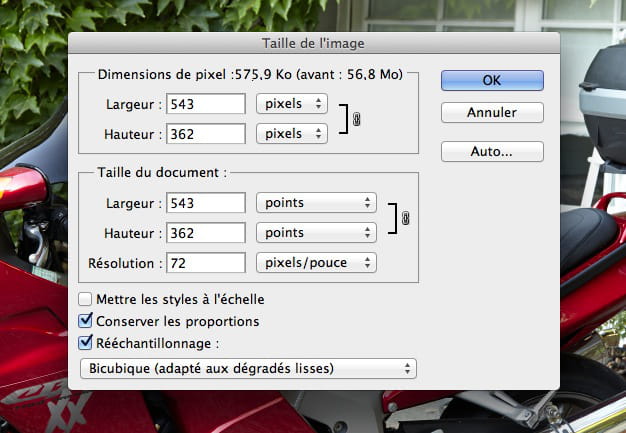Click the Auto... button
626x433 pixels.
(492, 152)
